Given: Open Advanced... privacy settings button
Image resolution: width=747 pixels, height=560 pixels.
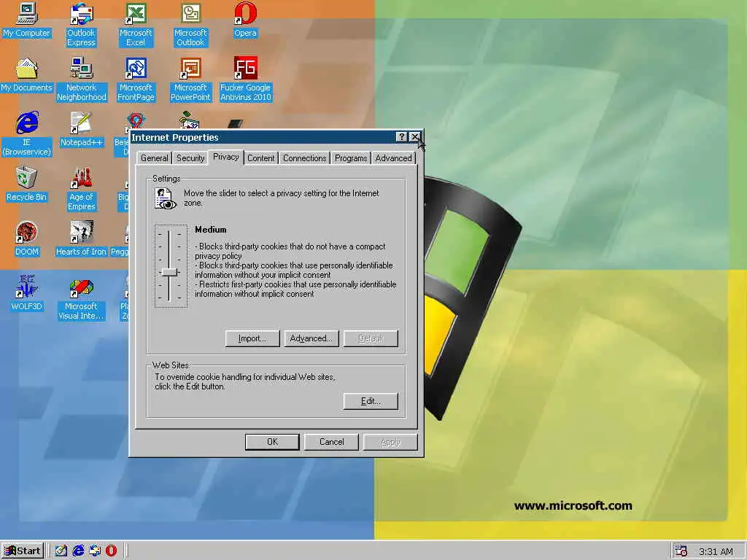Looking at the screenshot, I should tap(311, 338).
